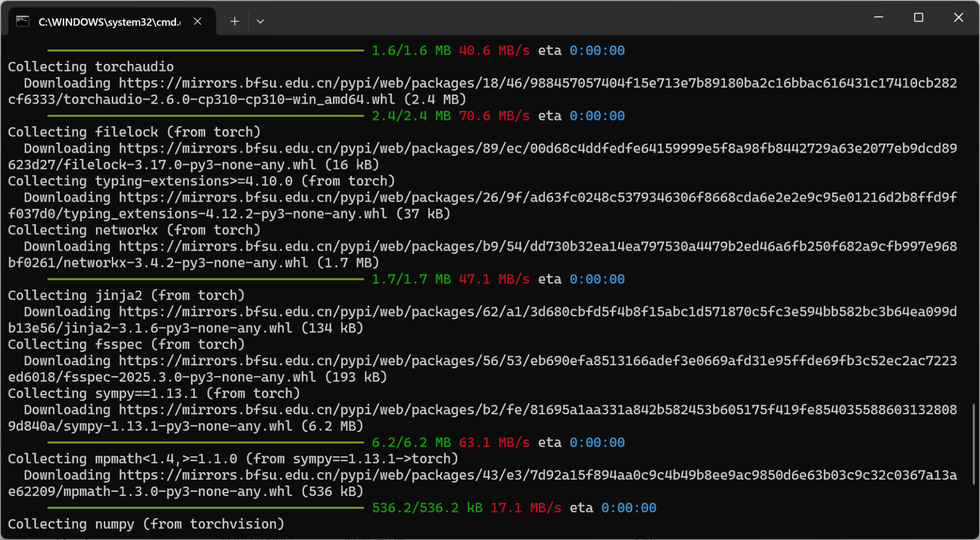Click the filelock-3.17.0 wheel filename
The height and width of the screenshot is (540, 980).
pos(190,165)
